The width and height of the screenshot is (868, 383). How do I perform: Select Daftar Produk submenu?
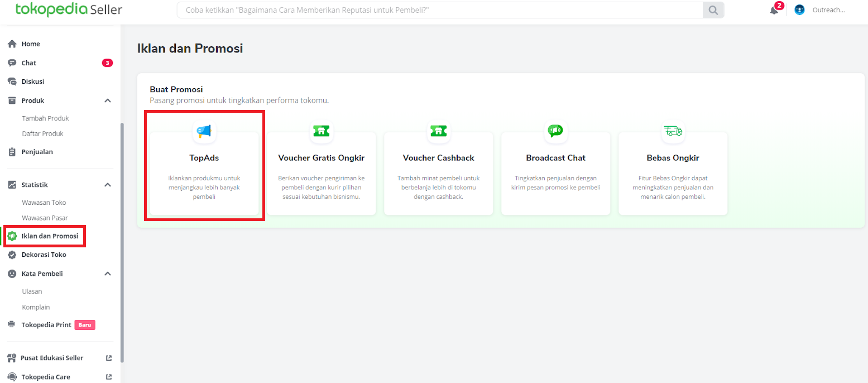click(42, 134)
